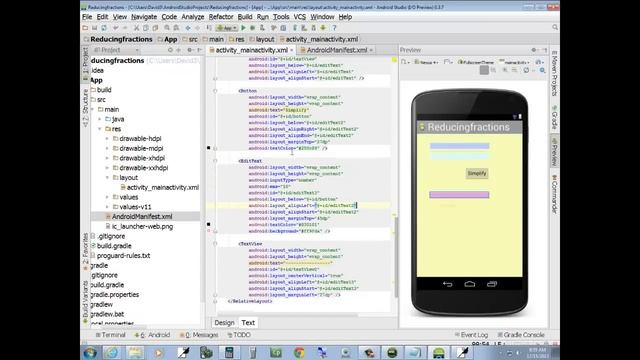
Task: Click the layout breadcrumb item
Action: click(x=265, y=39)
